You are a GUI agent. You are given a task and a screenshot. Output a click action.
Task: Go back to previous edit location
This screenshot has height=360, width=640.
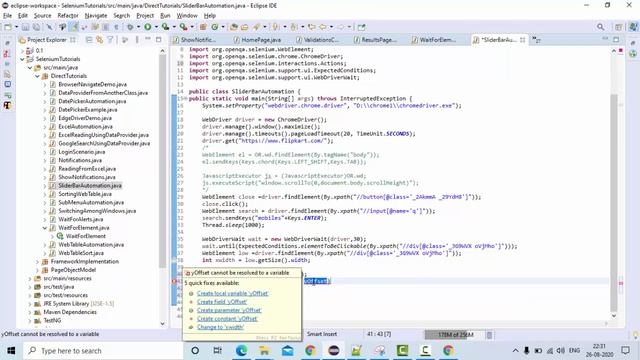tap(312, 27)
